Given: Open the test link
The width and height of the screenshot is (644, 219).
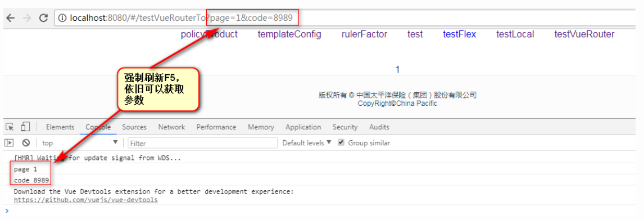Looking at the screenshot, I should pyautogui.click(x=415, y=34).
